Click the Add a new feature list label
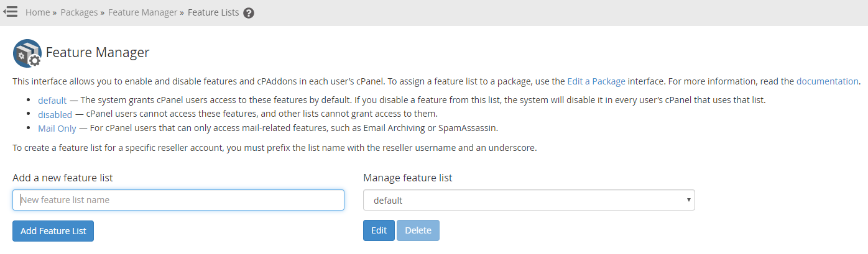This screenshot has width=868, height=254. [63, 178]
